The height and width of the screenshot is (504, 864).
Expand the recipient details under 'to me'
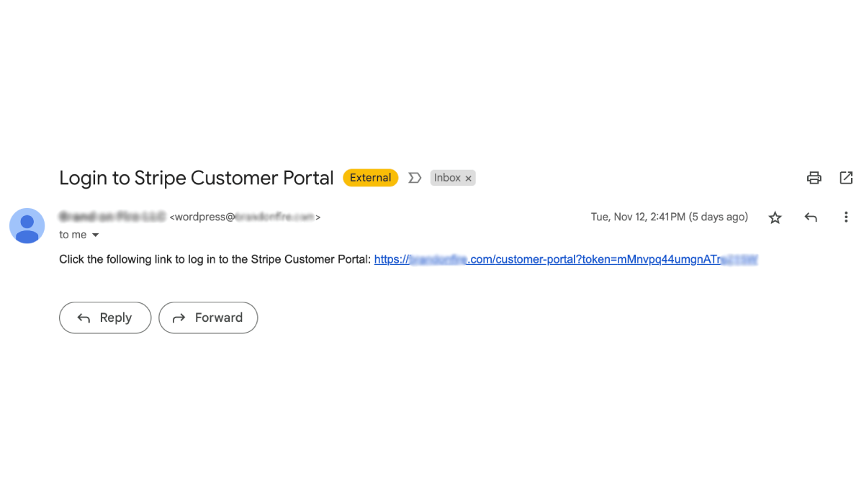[x=94, y=235]
